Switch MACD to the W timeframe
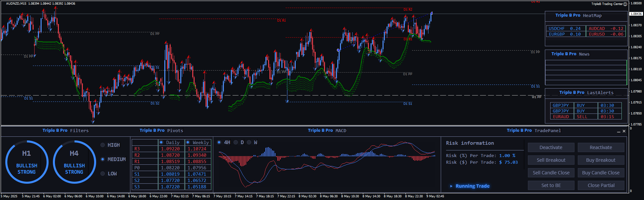Viewport: 644px width, 200px height. [249, 142]
